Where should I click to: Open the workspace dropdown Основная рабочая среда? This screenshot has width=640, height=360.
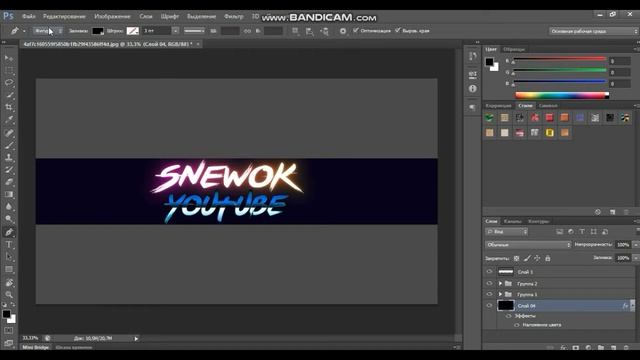(x=593, y=31)
